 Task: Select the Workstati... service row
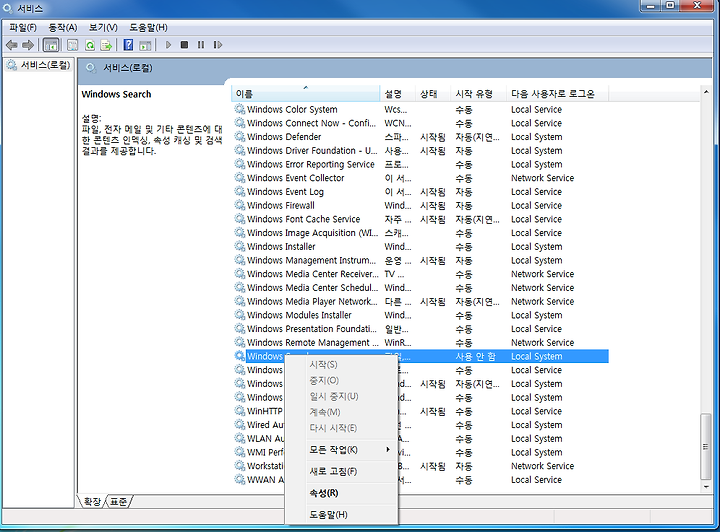[420, 466]
